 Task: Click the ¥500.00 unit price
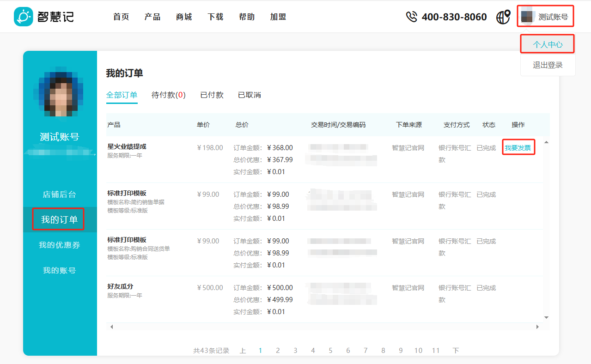click(210, 288)
